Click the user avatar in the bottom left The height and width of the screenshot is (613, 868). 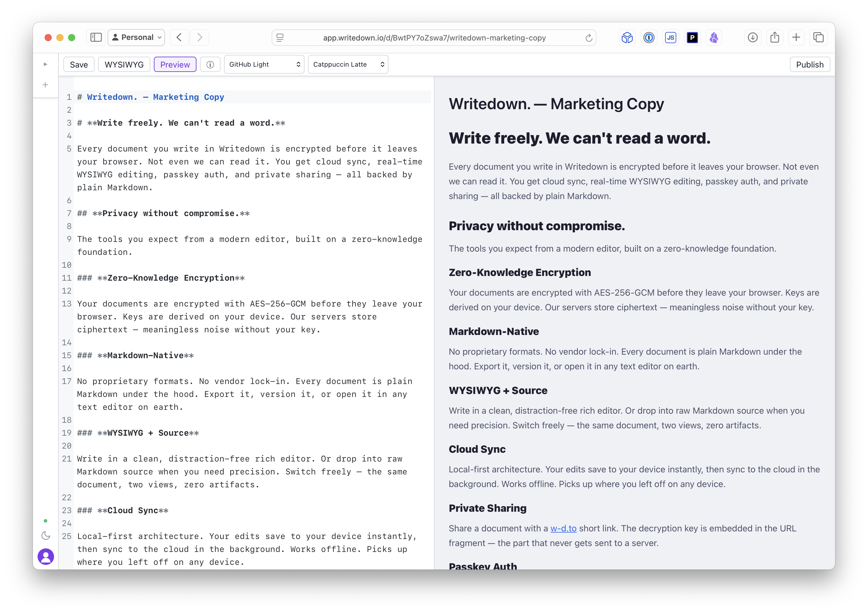(46, 557)
